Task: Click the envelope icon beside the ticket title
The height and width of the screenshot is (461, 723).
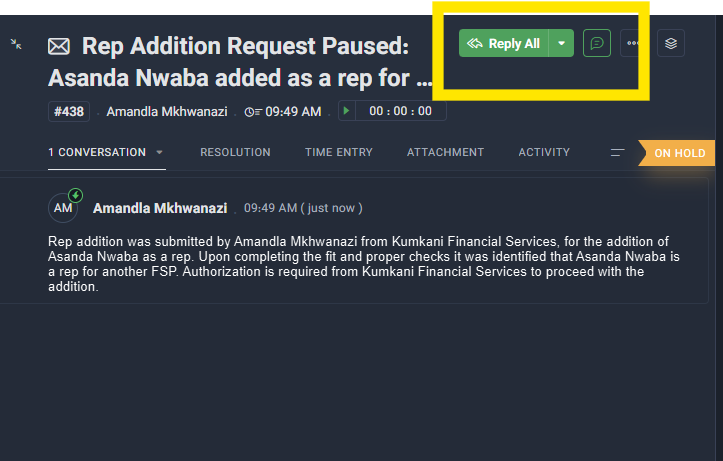Action: pos(59,47)
